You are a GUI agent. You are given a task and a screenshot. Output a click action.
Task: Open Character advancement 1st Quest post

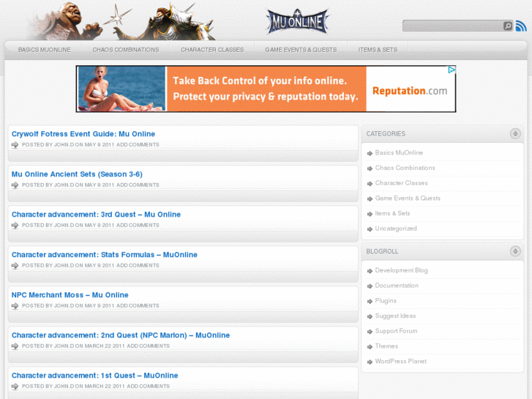pyautogui.click(x=94, y=376)
